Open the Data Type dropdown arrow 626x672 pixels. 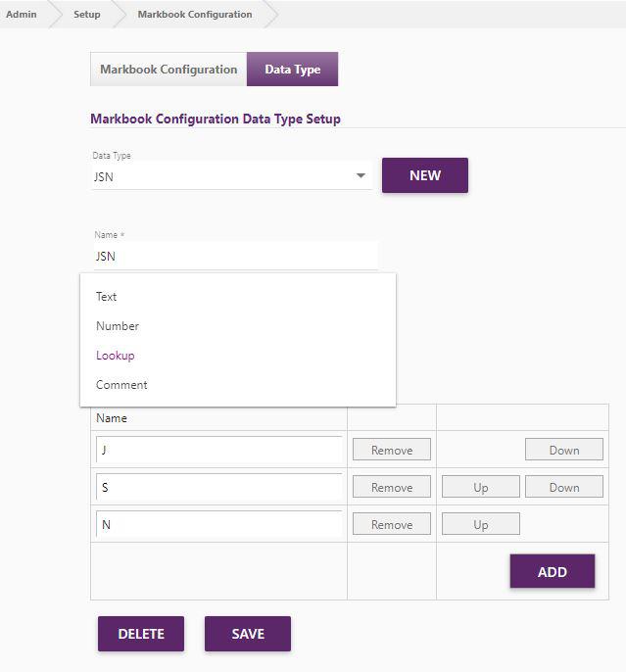(361, 175)
